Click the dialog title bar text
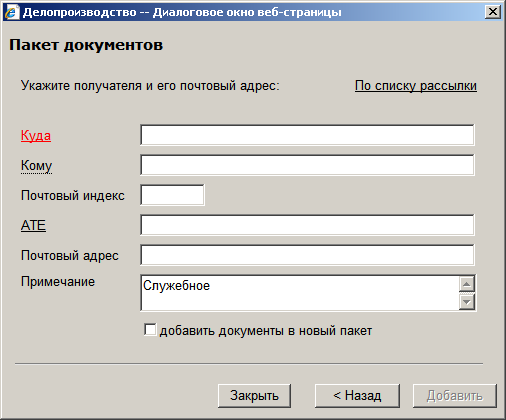The image size is (506, 420). click(x=182, y=12)
